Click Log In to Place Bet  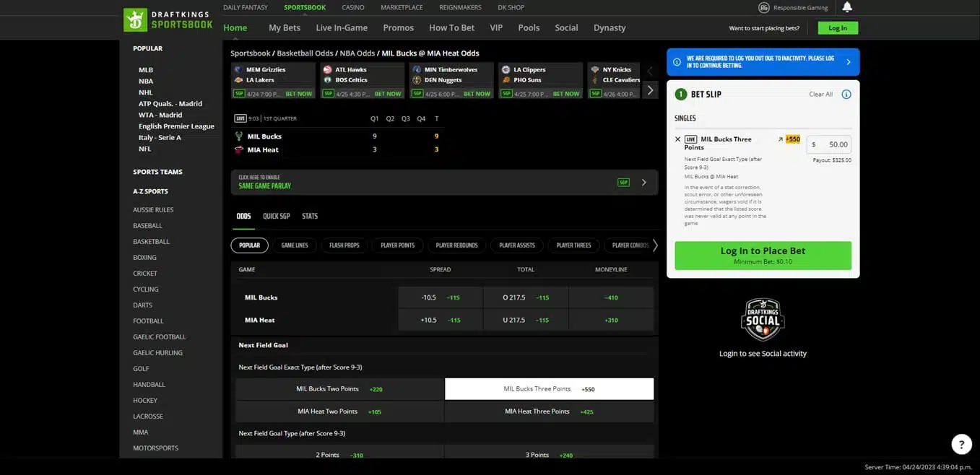coord(763,256)
